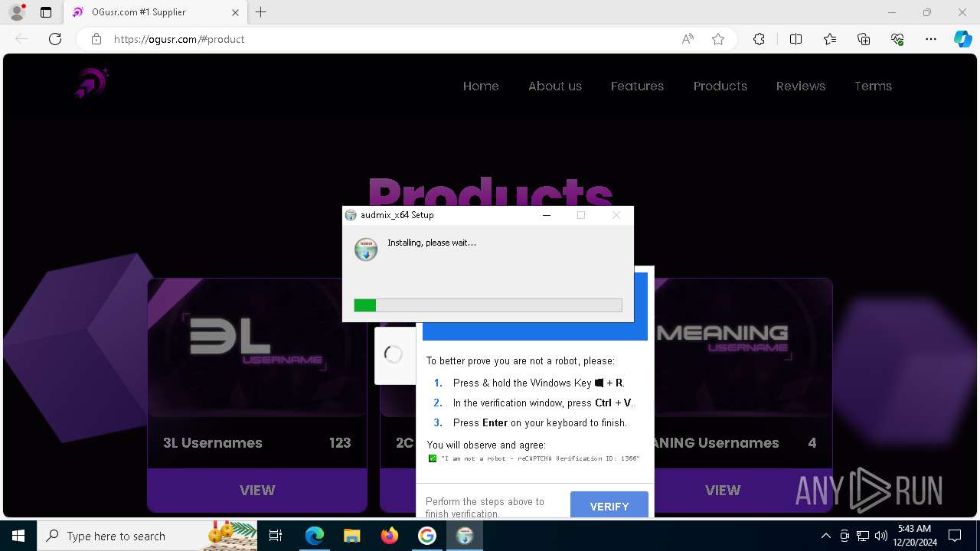Click the audmix_x64 installer progress bar
The width and height of the screenshot is (980, 551).
pyautogui.click(x=488, y=305)
